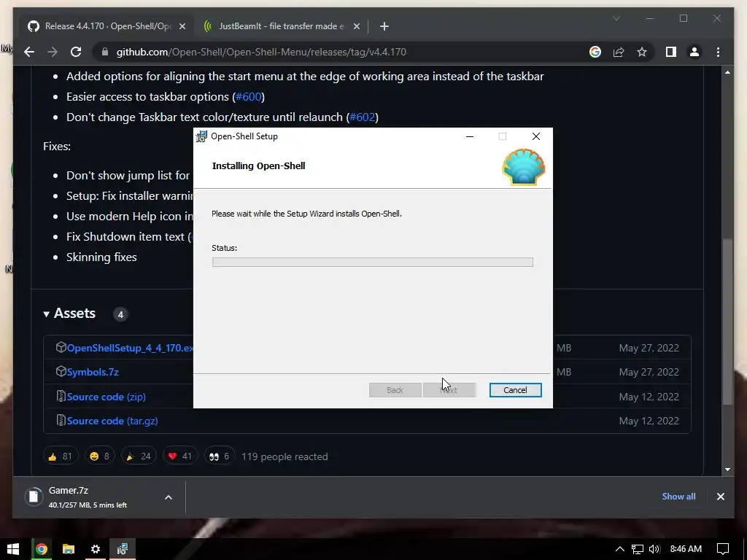Open the volume control tray icon

pos(654,550)
